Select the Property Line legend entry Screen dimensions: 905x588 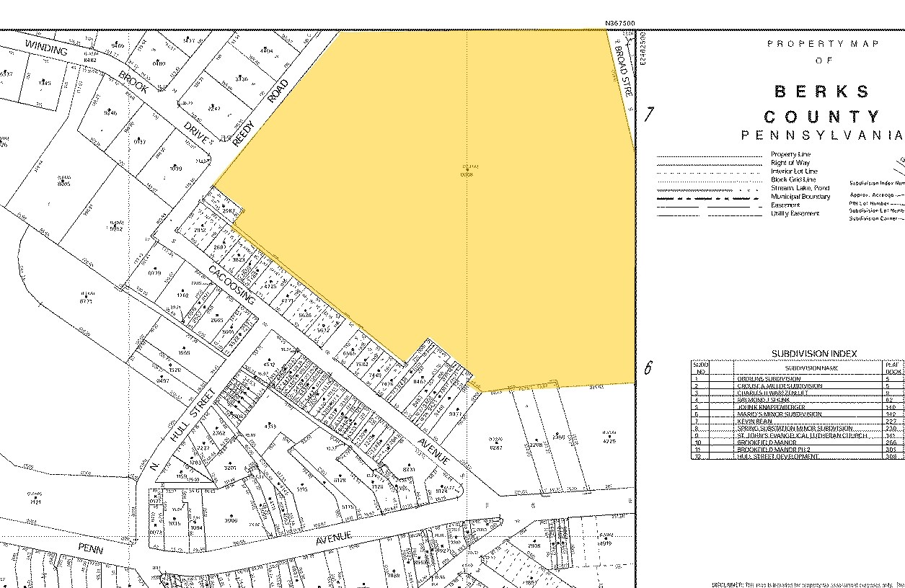790,154
